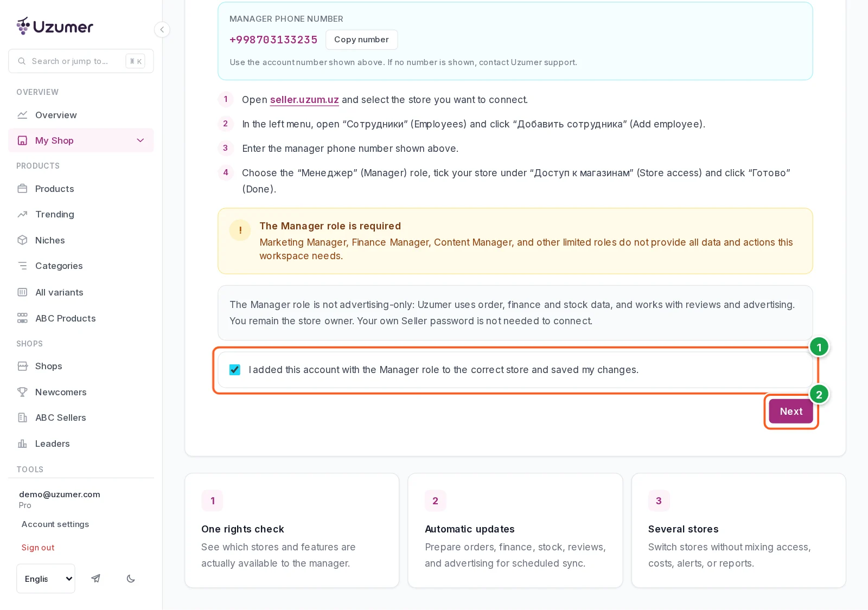Select Niches in the sidebar
This screenshot has height=610, width=868.
point(81,240)
